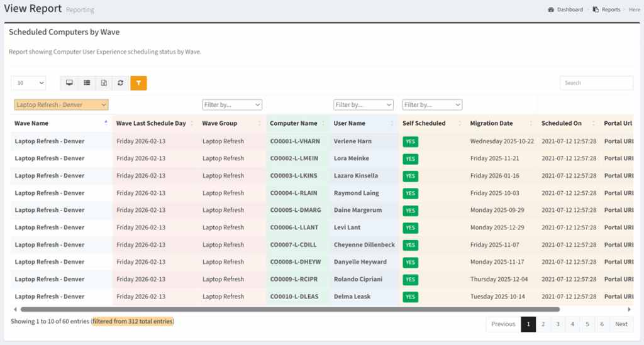Click the monitor view icon in toolbar

pos(69,83)
